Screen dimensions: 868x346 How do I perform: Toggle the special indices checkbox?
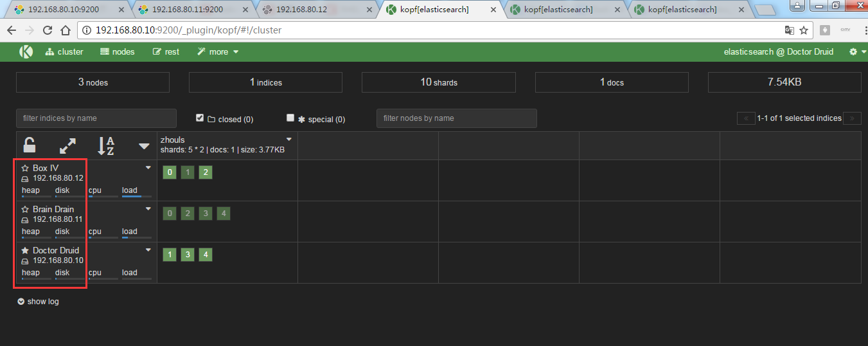click(290, 118)
